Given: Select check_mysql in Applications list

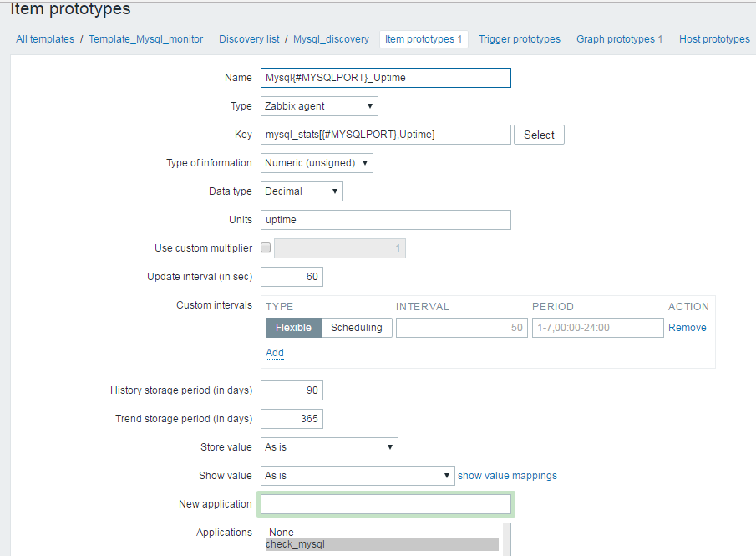Looking at the screenshot, I should pos(382,544).
